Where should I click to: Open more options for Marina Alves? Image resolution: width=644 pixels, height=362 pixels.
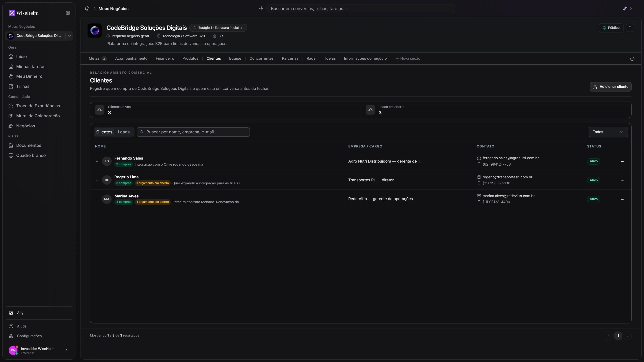click(x=623, y=199)
